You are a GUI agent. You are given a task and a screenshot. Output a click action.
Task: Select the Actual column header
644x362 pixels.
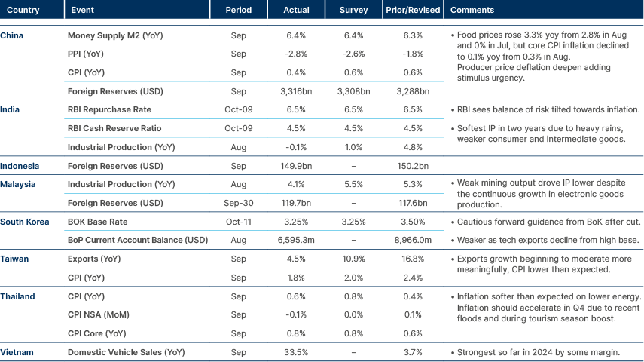(296, 11)
